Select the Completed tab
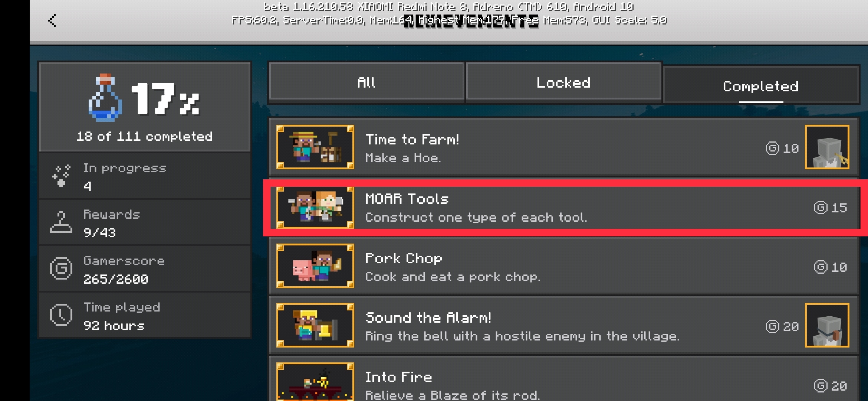Viewport: 868px width, 401px height. 761,85
